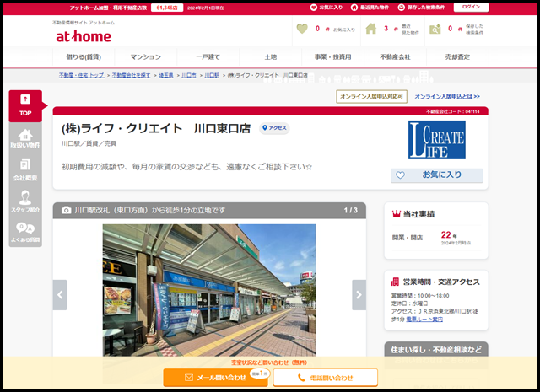
Task: Click オンライン入居申込対応可 badge
Action: pyautogui.click(x=371, y=96)
